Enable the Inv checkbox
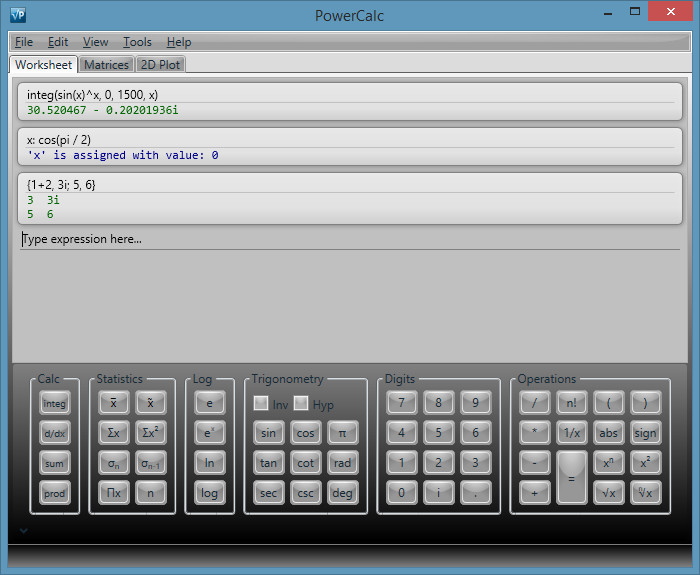 point(261,403)
